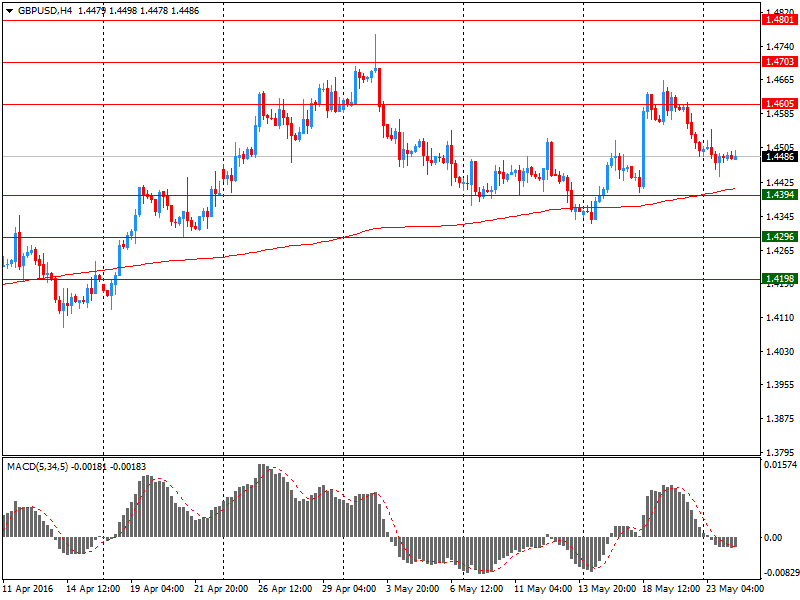Select the 18 May 12:00 time label
Screen dimensions: 800x600
(671, 589)
